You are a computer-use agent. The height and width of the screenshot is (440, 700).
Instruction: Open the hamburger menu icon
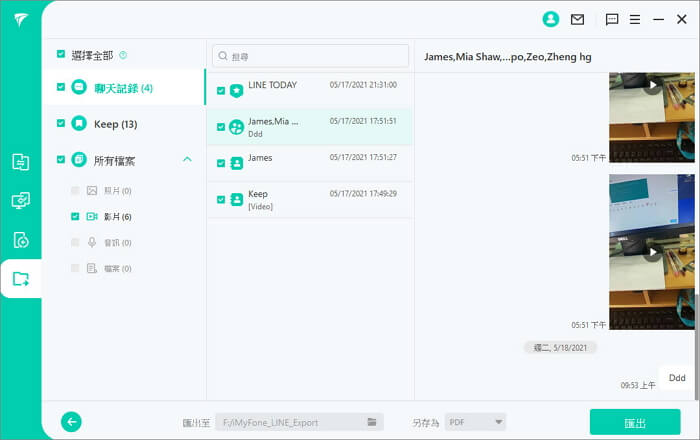(636, 19)
